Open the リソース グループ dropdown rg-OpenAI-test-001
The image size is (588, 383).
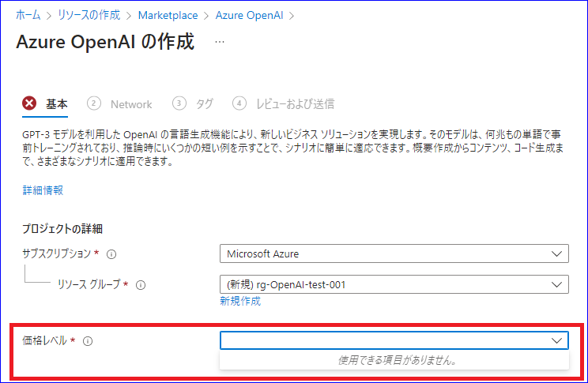tap(394, 284)
